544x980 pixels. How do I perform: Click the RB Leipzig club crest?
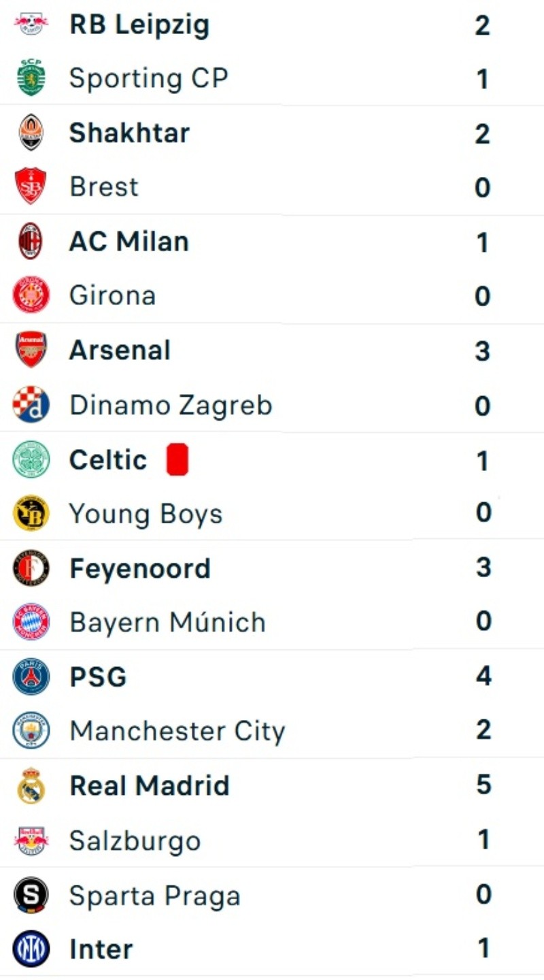point(31,24)
